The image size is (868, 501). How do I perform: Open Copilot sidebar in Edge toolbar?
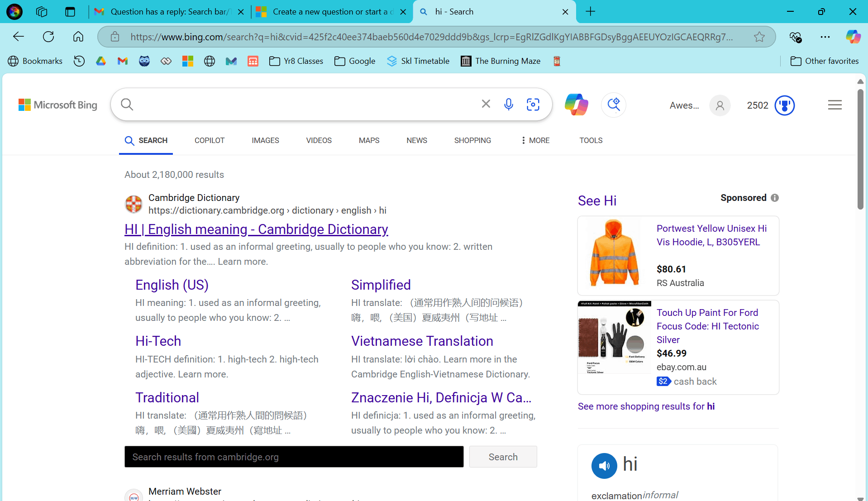[x=853, y=37]
